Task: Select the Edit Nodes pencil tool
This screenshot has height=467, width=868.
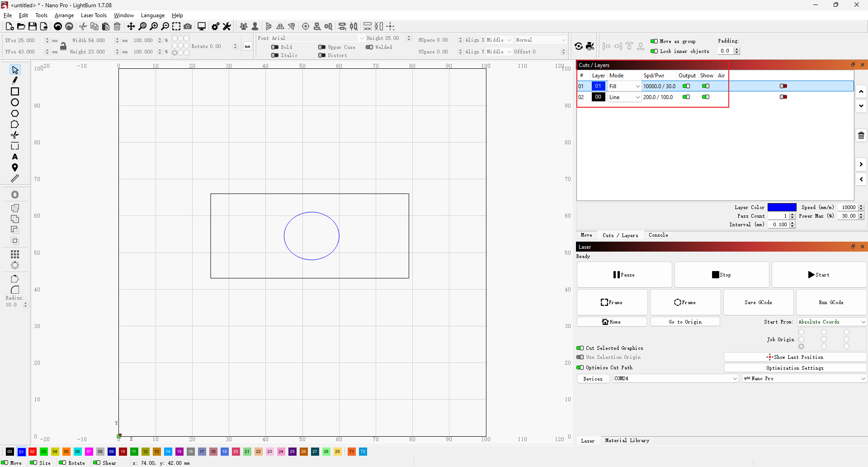Action: point(14,81)
